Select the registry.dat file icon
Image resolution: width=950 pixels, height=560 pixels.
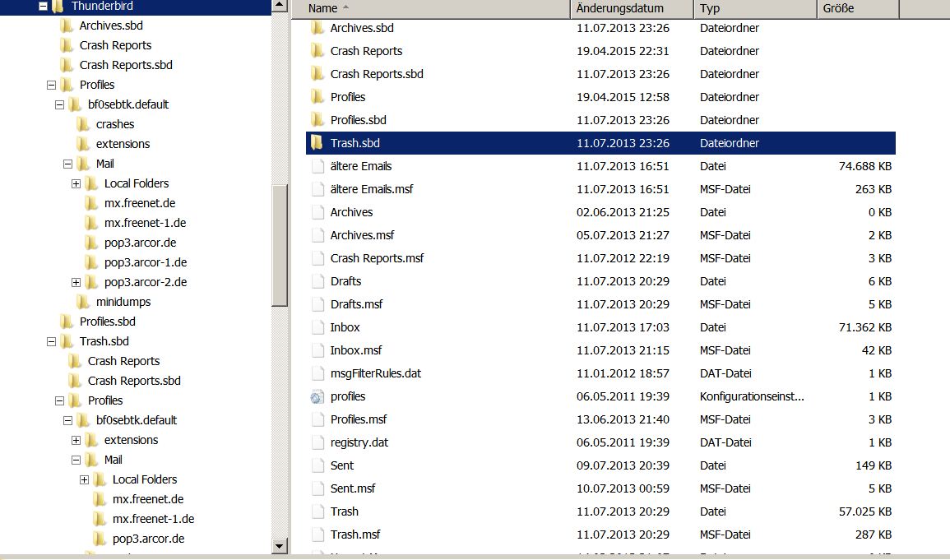pos(317,442)
